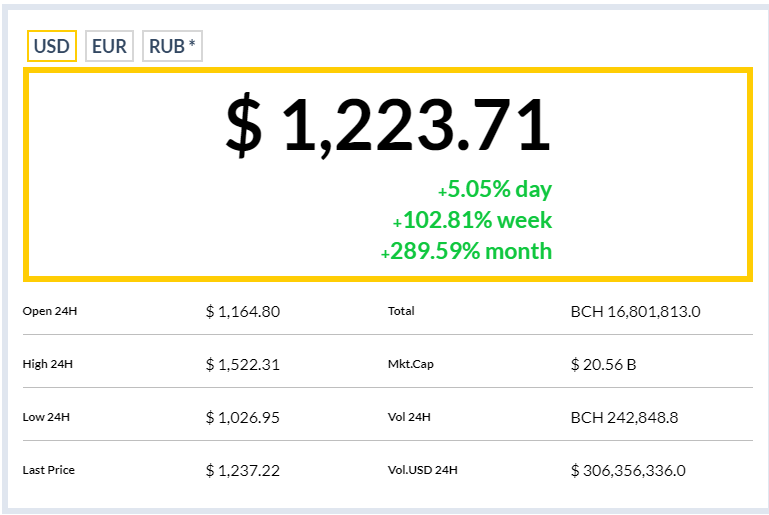
Task: Click the BCH 16,801,813.0 total supply
Action: coord(636,311)
